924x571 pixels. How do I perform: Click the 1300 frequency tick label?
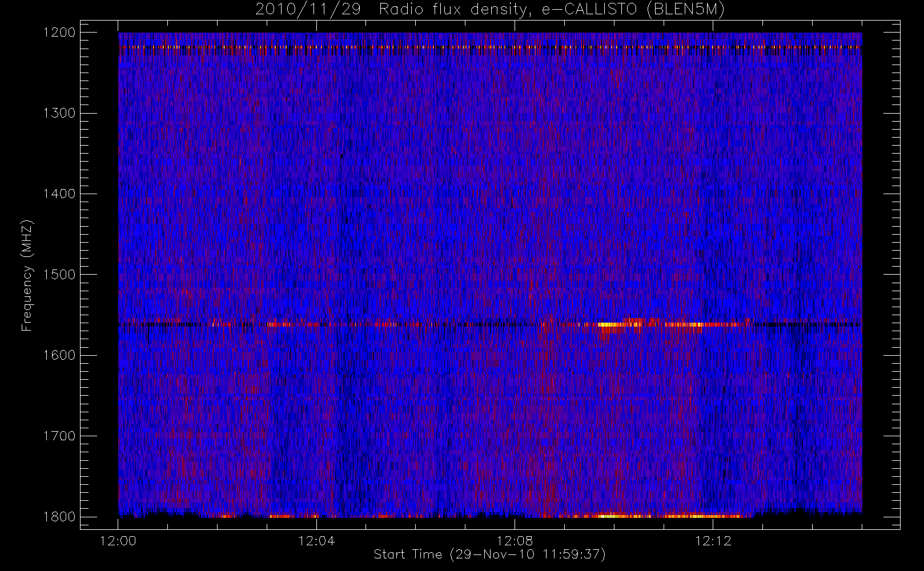[59, 113]
